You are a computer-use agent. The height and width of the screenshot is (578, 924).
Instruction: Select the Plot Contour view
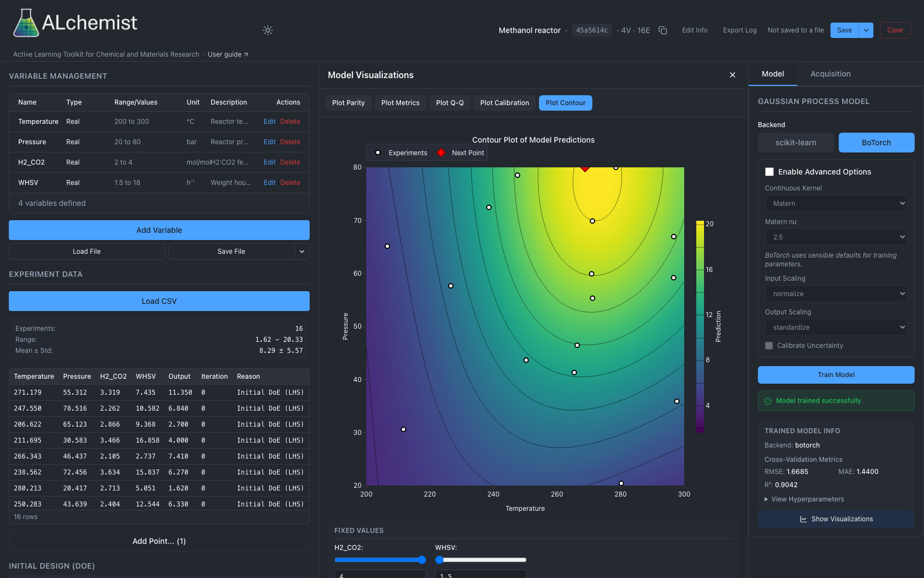point(565,103)
